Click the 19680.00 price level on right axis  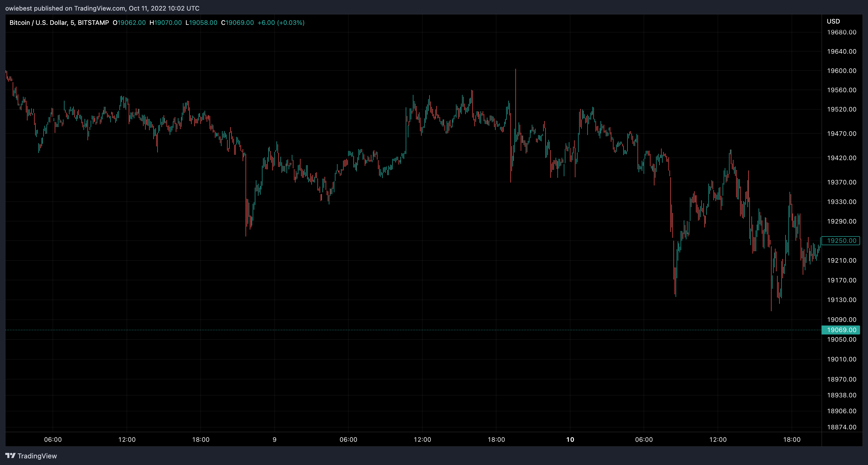pyautogui.click(x=842, y=32)
